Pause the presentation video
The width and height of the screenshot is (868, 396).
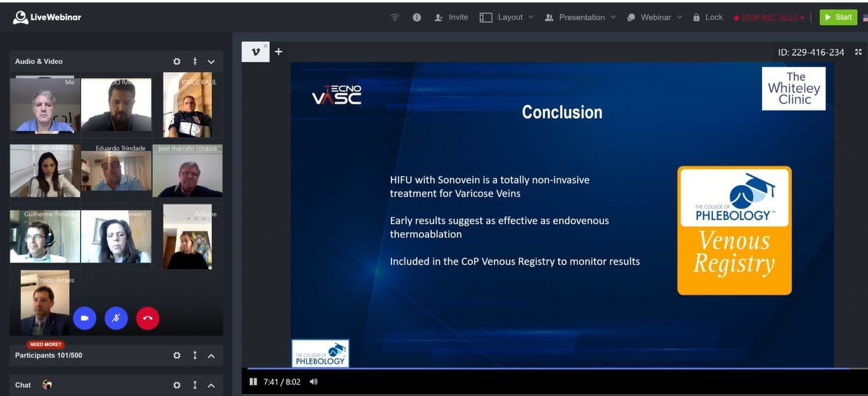[253, 382]
